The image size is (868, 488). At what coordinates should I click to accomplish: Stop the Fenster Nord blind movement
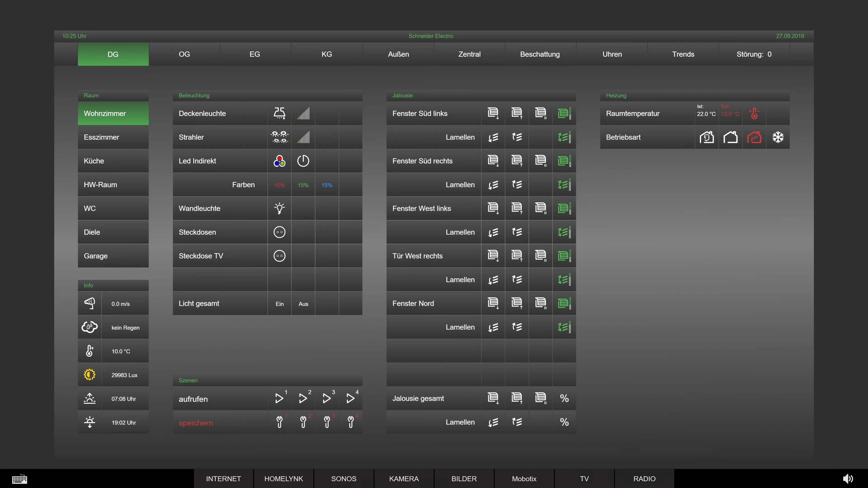pos(540,303)
